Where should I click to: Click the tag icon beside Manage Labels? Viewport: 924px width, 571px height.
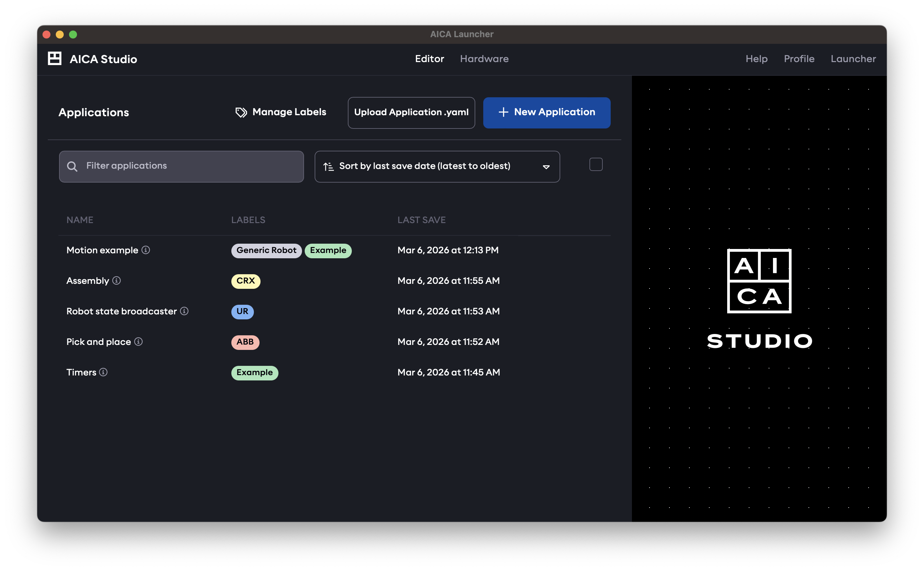(240, 112)
